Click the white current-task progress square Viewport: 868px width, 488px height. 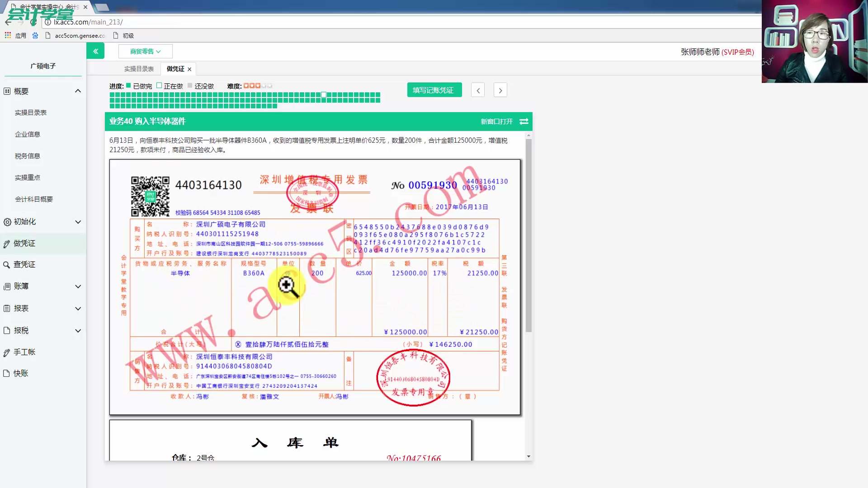324,95
